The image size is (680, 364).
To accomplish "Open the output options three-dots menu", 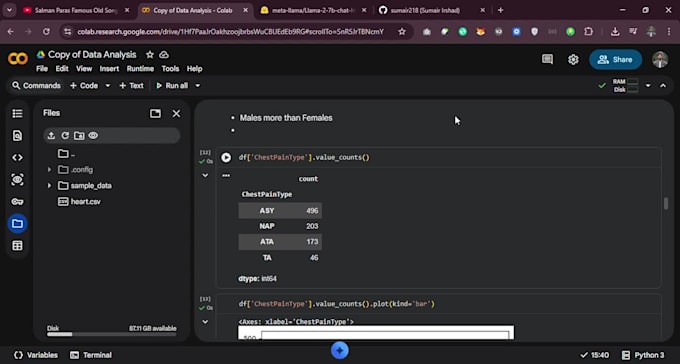I will (x=226, y=175).
